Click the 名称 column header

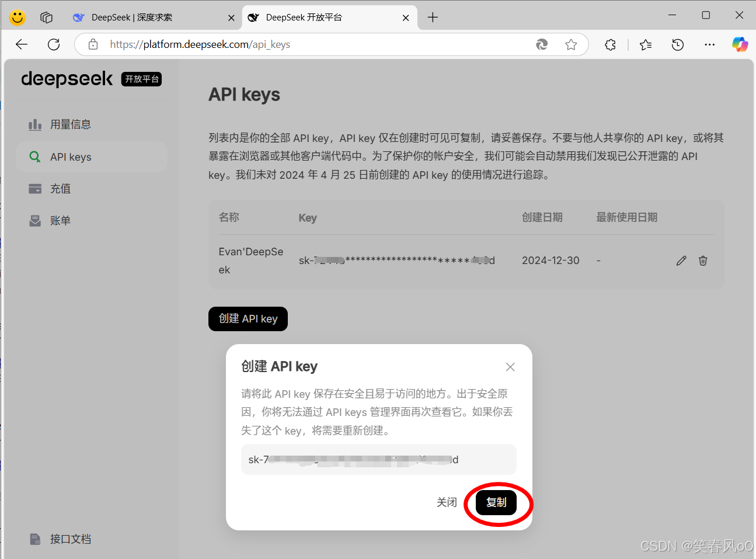(x=229, y=217)
